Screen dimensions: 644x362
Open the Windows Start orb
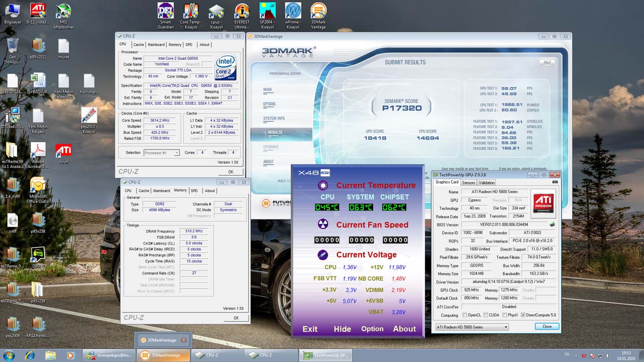click(x=8, y=355)
